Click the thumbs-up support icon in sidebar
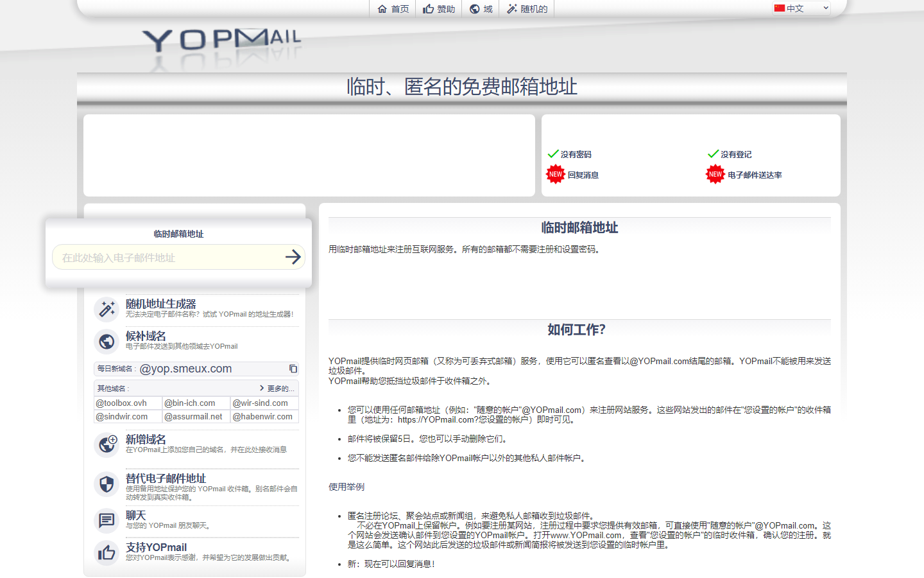Image resolution: width=924 pixels, height=578 pixels. (107, 552)
